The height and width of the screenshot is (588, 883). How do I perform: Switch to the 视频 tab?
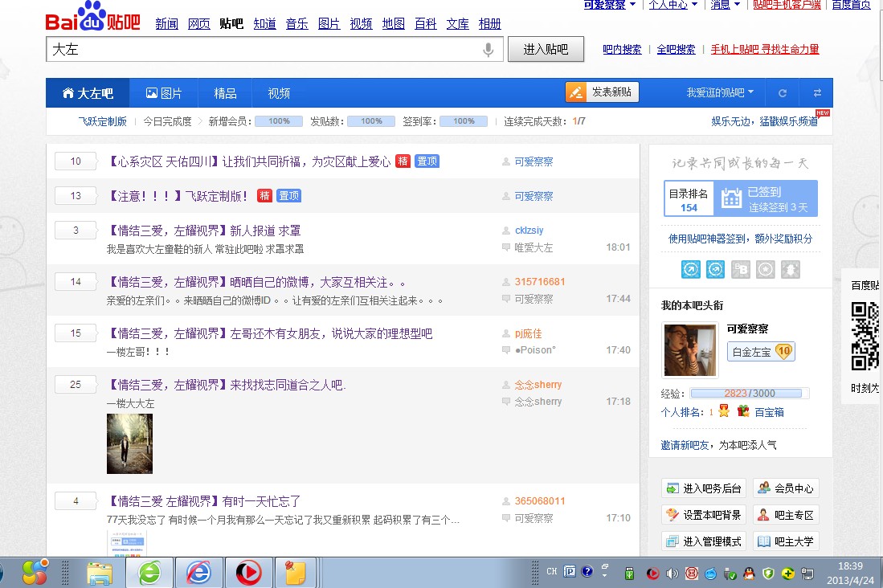click(x=279, y=93)
